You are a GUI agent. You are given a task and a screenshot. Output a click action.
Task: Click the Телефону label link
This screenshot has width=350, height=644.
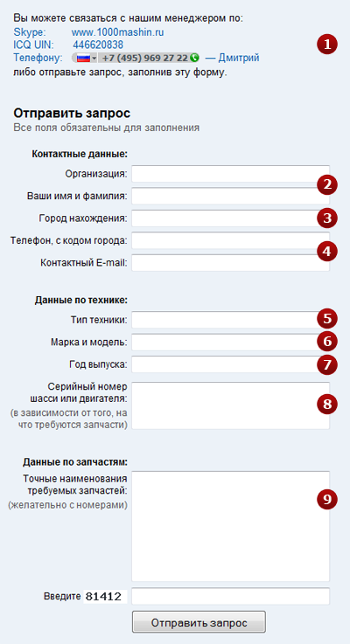(x=38, y=58)
